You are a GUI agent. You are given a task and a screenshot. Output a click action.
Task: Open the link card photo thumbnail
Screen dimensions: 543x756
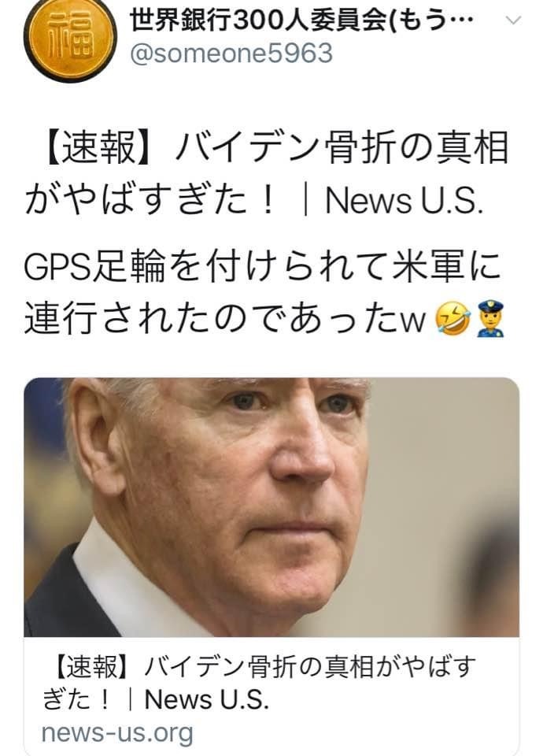(x=271, y=507)
